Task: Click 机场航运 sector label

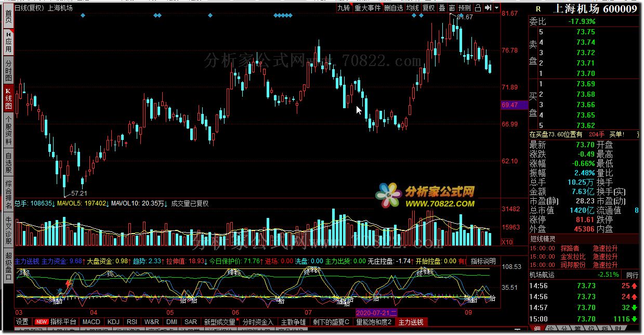Action: click(542, 275)
